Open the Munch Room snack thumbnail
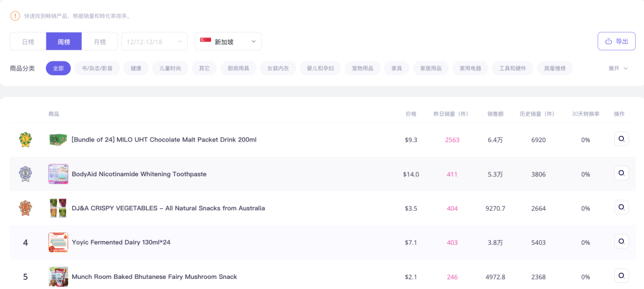644x289 pixels. click(58, 276)
